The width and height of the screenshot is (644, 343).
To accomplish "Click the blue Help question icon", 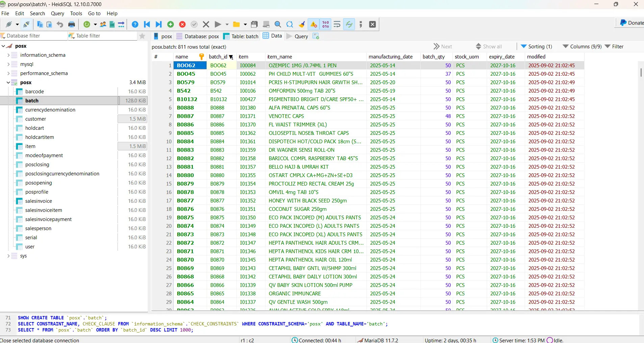I will 135,24.
